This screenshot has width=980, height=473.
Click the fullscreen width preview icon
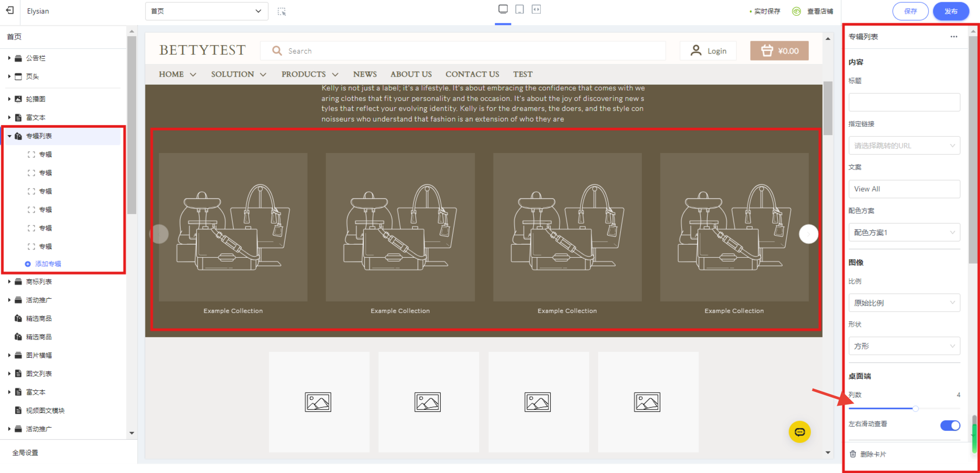[x=536, y=9]
